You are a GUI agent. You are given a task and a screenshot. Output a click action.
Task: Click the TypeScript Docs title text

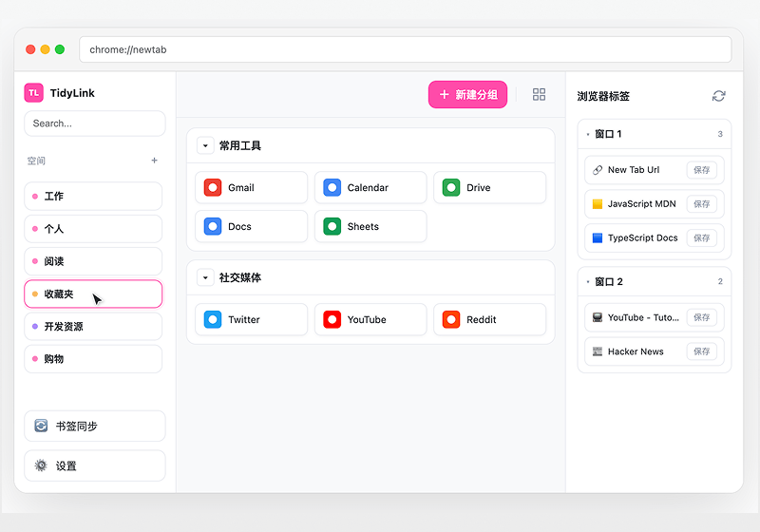pyautogui.click(x=643, y=237)
